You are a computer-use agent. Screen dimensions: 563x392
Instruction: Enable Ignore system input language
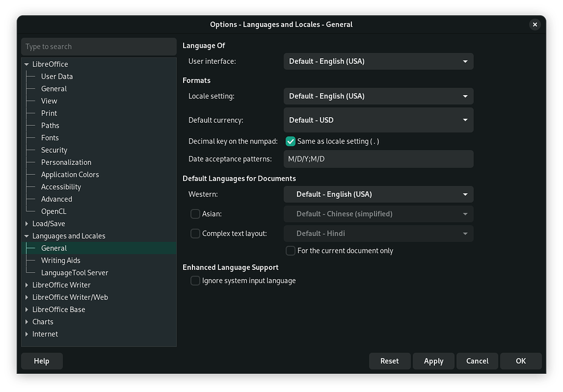[x=195, y=280]
